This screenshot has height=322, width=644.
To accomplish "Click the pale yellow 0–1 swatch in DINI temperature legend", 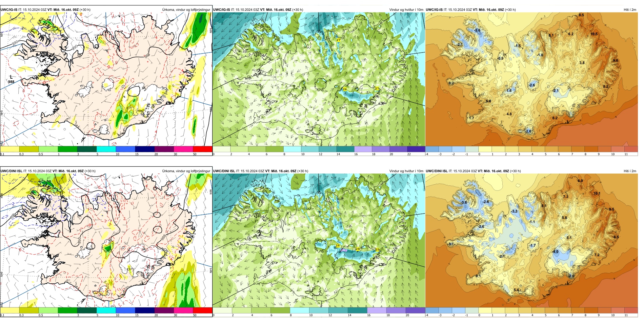I will click(x=485, y=310).
